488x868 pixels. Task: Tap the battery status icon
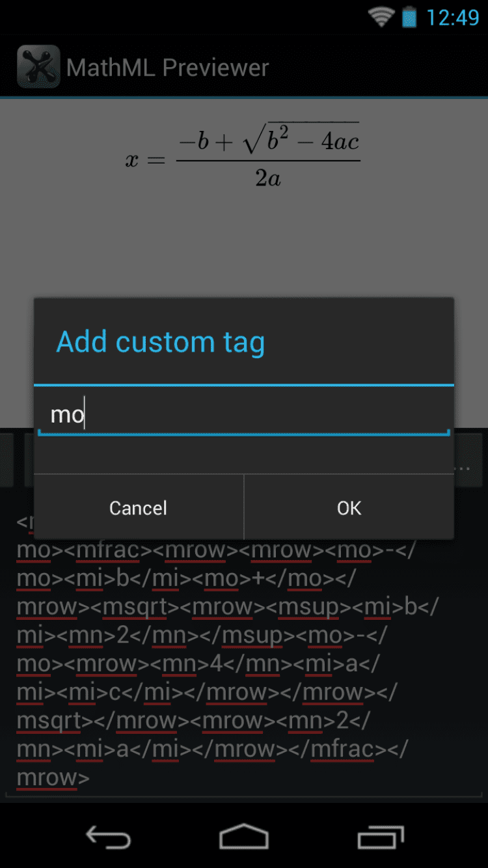pos(409,17)
